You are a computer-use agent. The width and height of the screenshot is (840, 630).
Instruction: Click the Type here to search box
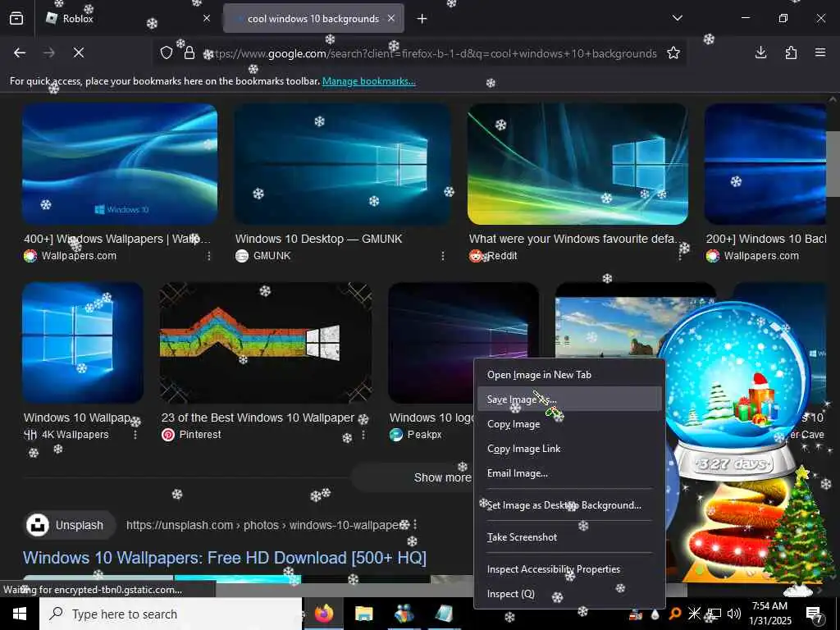171,614
